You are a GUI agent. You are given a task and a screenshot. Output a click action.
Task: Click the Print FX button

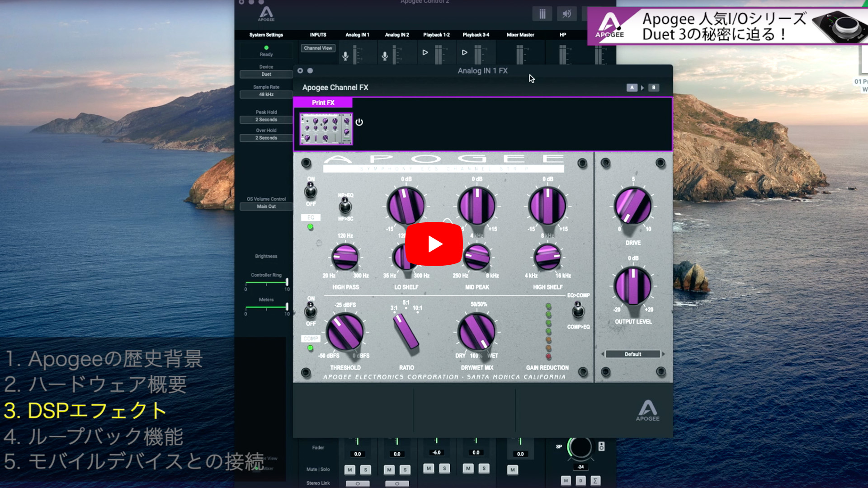pos(323,103)
